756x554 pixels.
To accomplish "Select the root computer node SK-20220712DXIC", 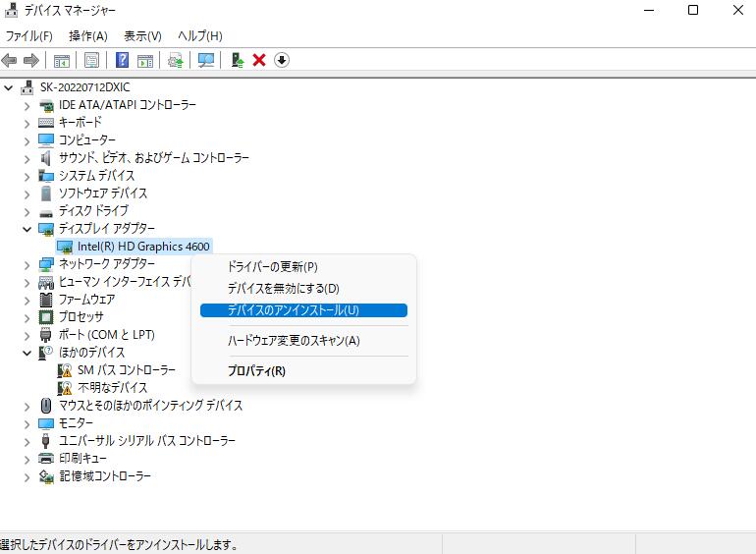I will (x=84, y=87).
